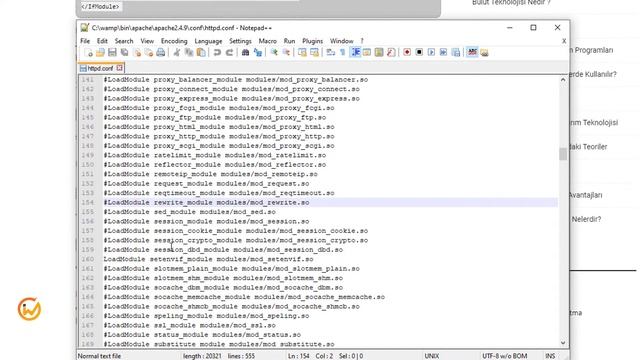Open the Search menu
This screenshot has width=640, height=360.
click(x=124, y=41)
